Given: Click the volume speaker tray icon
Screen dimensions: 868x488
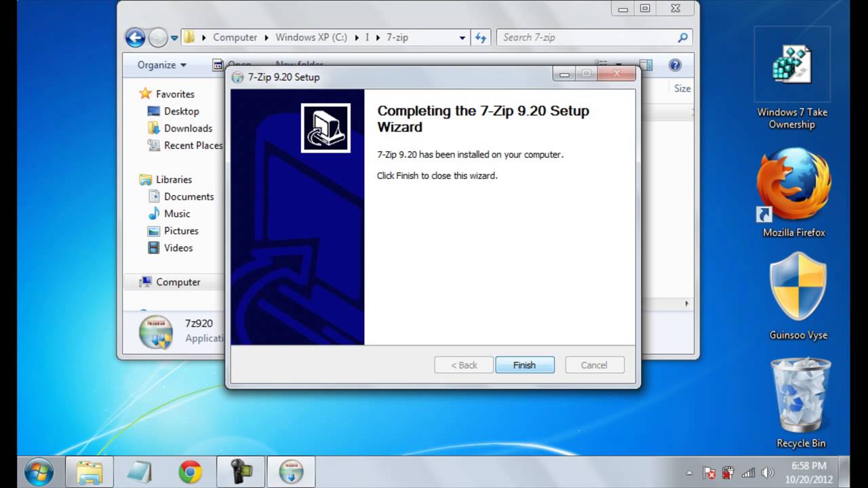Looking at the screenshot, I should [x=768, y=472].
